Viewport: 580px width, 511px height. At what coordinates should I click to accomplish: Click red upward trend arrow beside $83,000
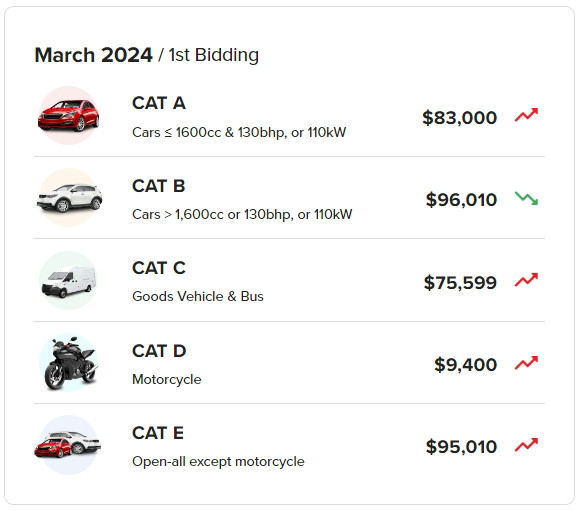pos(526,115)
